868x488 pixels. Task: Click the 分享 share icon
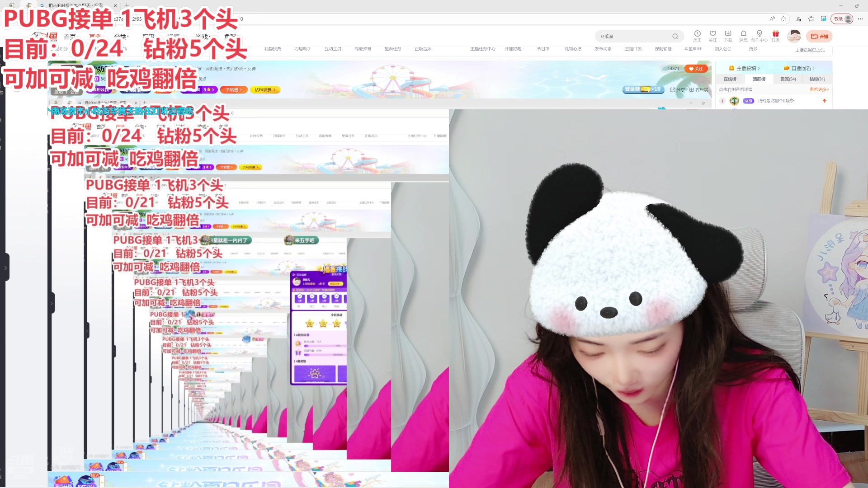678,89
